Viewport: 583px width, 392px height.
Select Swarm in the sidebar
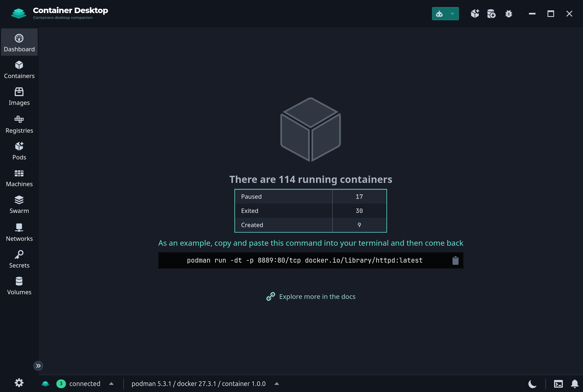pyautogui.click(x=19, y=204)
